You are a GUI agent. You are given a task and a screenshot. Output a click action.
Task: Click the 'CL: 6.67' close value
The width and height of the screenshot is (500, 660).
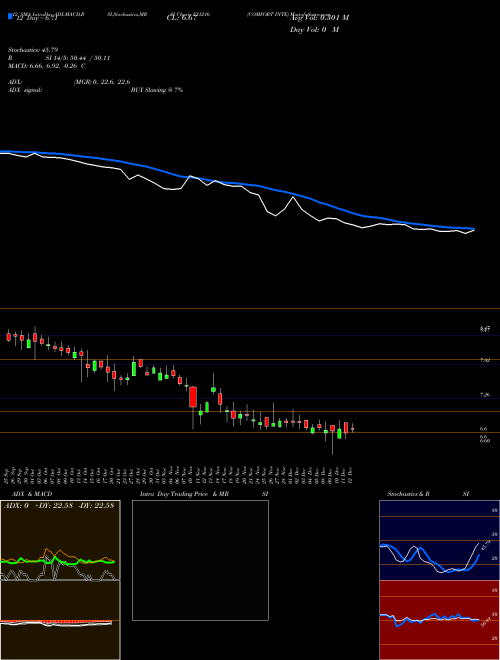(181, 18)
